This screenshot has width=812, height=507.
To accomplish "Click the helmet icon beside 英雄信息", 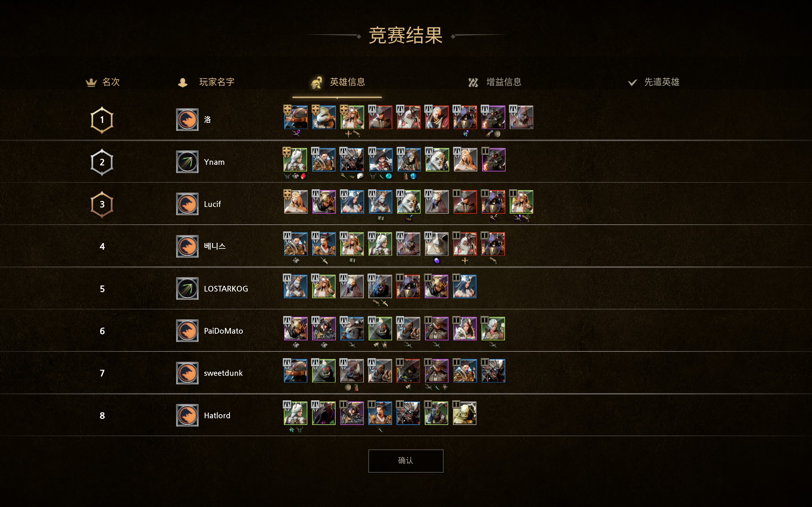I will coord(317,82).
